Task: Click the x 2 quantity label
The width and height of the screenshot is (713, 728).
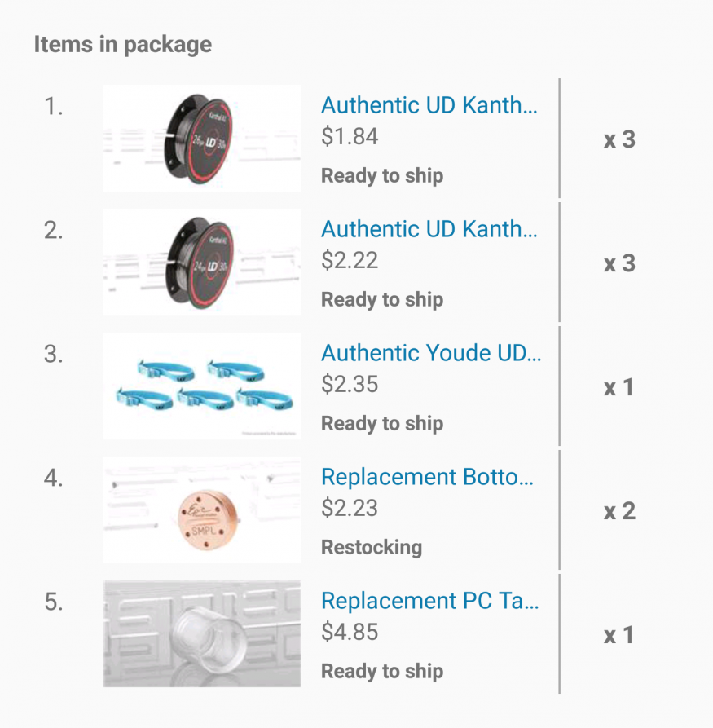Action: (x=619, y=511)
